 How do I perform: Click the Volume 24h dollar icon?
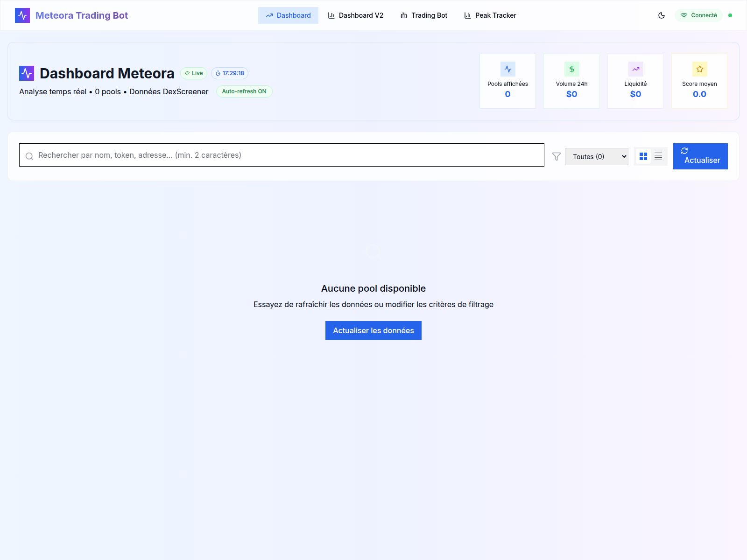click(572, 69)
